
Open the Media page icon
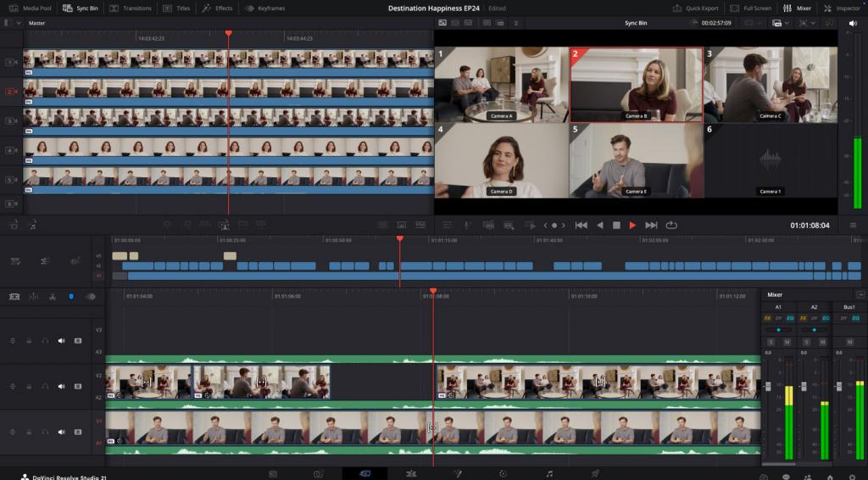[x=273, y=474]
